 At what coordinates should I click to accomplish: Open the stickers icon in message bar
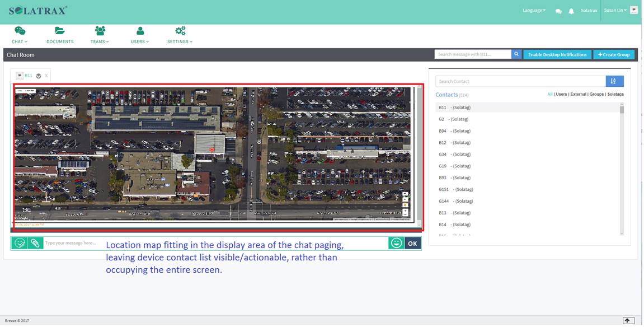(x=20, y=243)
